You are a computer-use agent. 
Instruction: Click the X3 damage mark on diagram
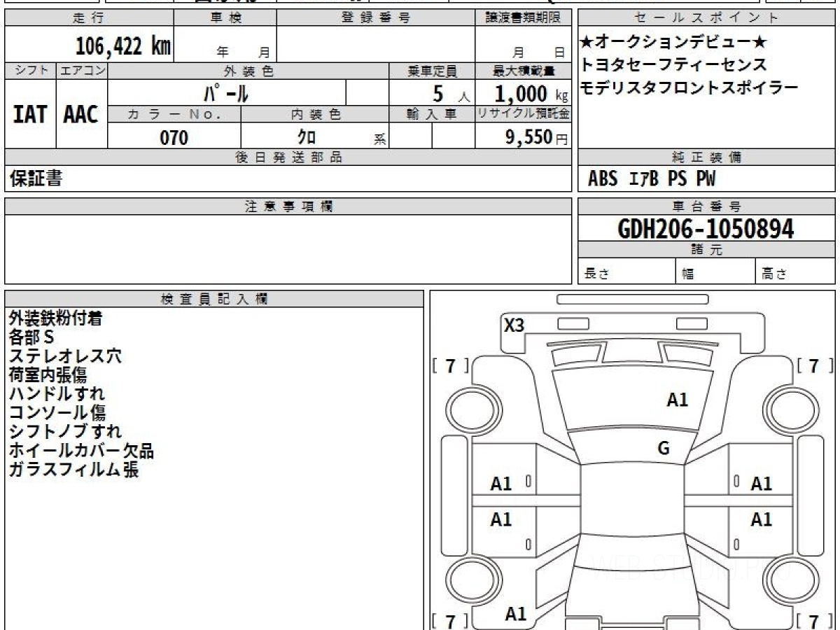click(514, 325)
